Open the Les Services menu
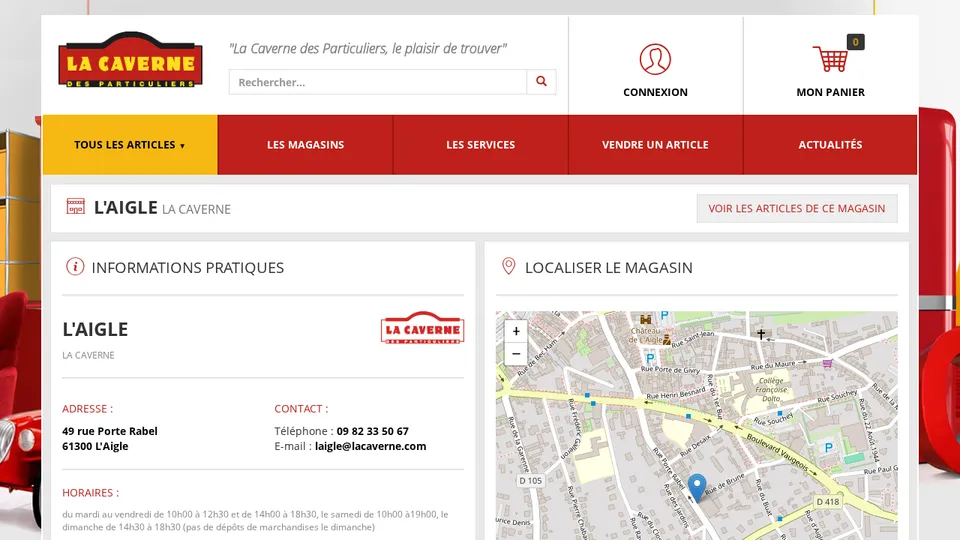This screenshot has width=960, height=540. [481, 145]
